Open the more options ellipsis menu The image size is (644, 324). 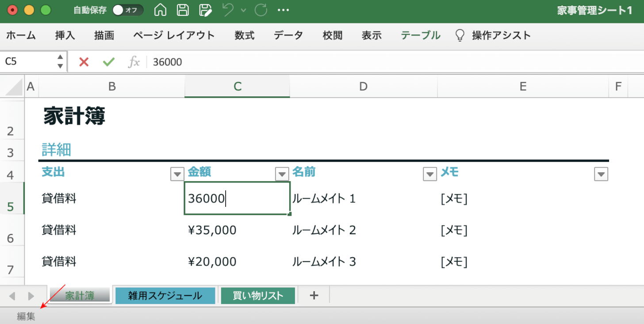pyautogui.click(x=283, y=10)
